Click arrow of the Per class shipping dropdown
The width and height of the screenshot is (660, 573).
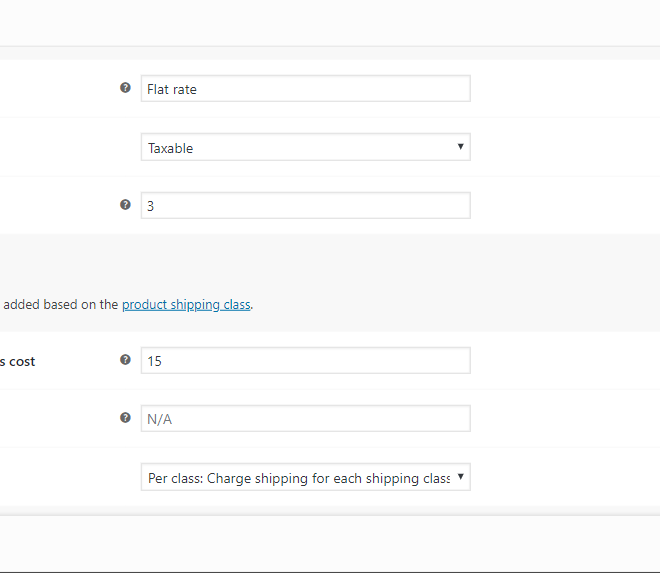click(x=460, y=477)
